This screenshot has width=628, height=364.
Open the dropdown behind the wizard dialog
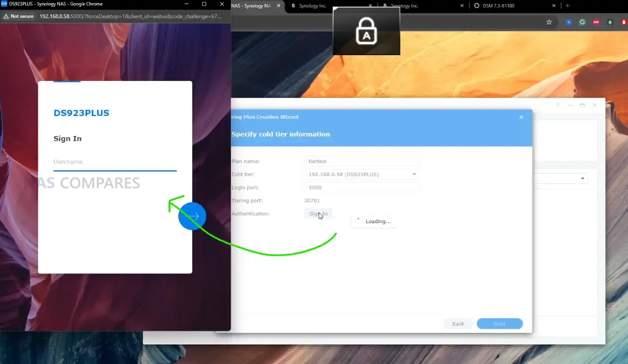(582, 179)
